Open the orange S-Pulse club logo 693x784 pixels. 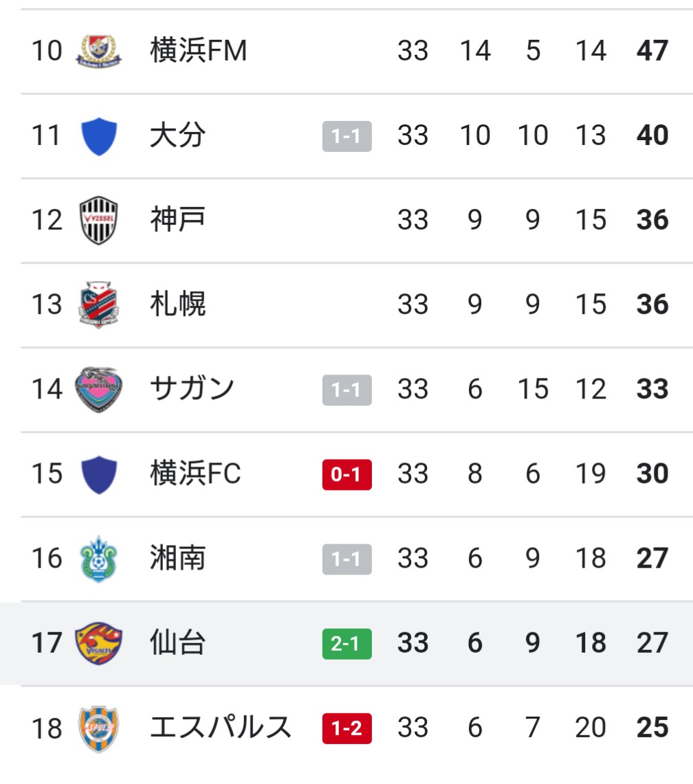[99, 728]
